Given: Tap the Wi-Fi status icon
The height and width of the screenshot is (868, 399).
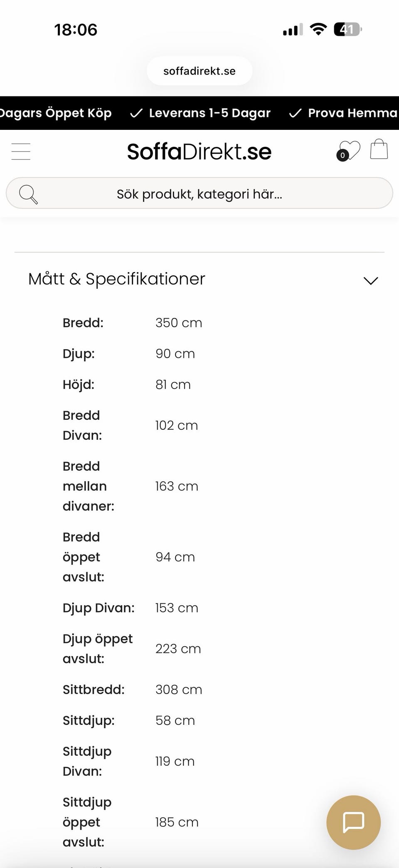Looking at the screenshot, I should 318,30.
